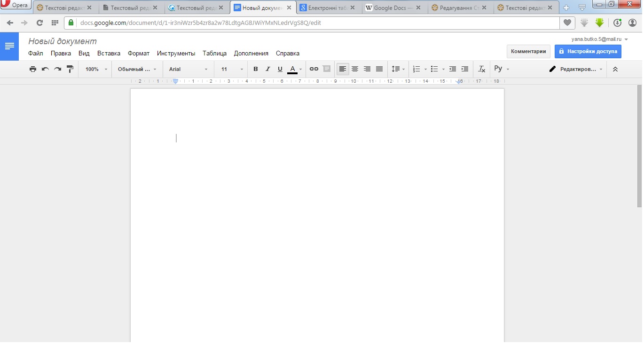Insert a link using the chain icon
This screenshot has height=344, width=644.
point(314,69)
